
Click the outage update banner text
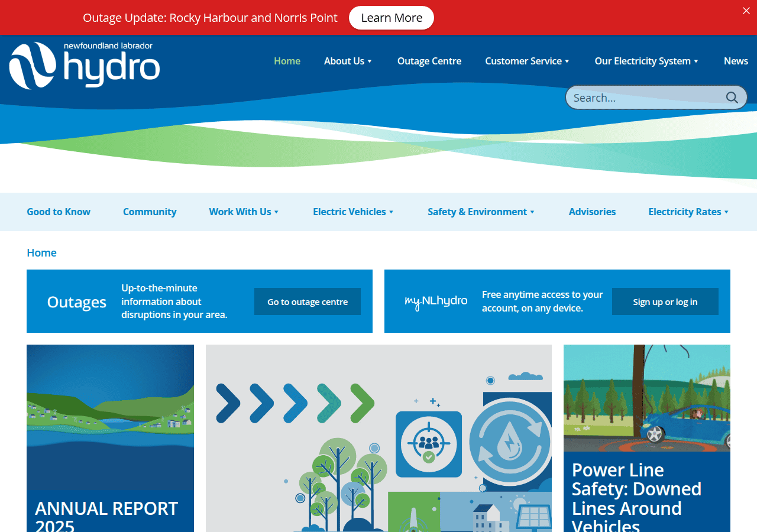210,18
